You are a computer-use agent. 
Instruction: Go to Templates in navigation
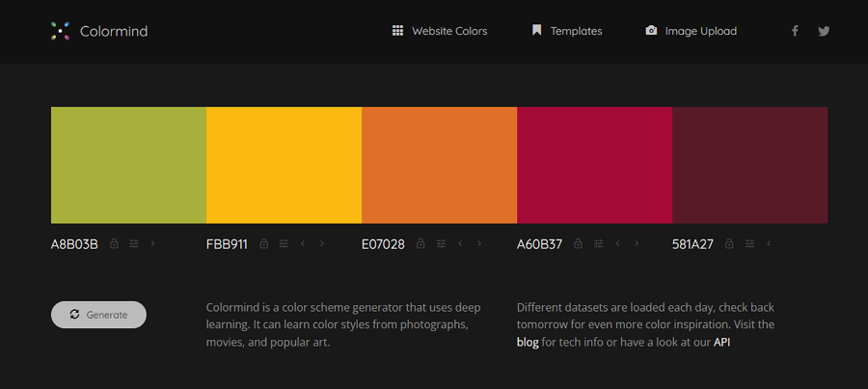[567, 31]
